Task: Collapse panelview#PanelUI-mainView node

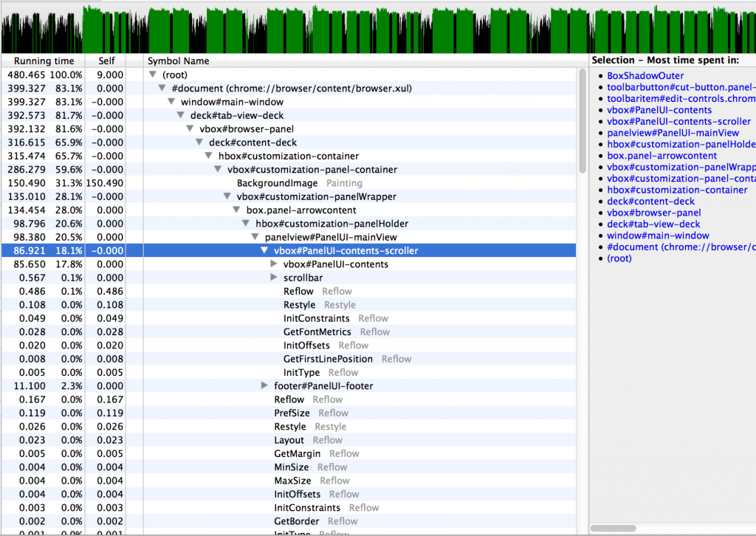Action: point(255,237)
